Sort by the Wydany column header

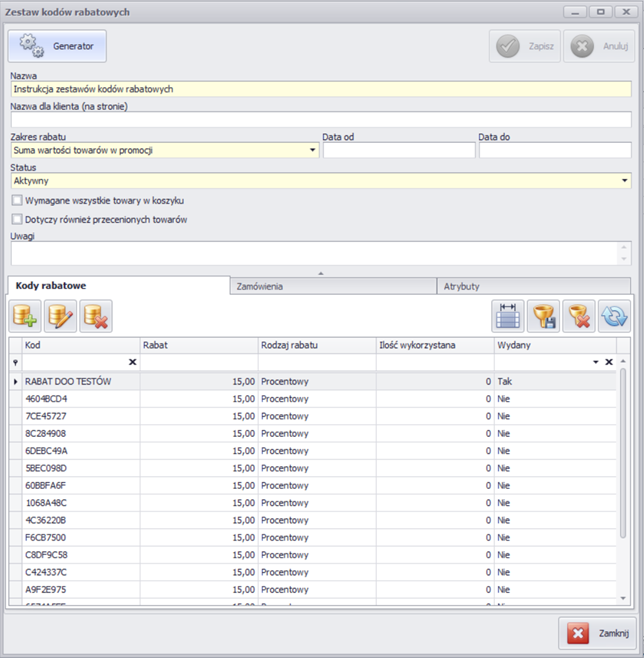555,345
